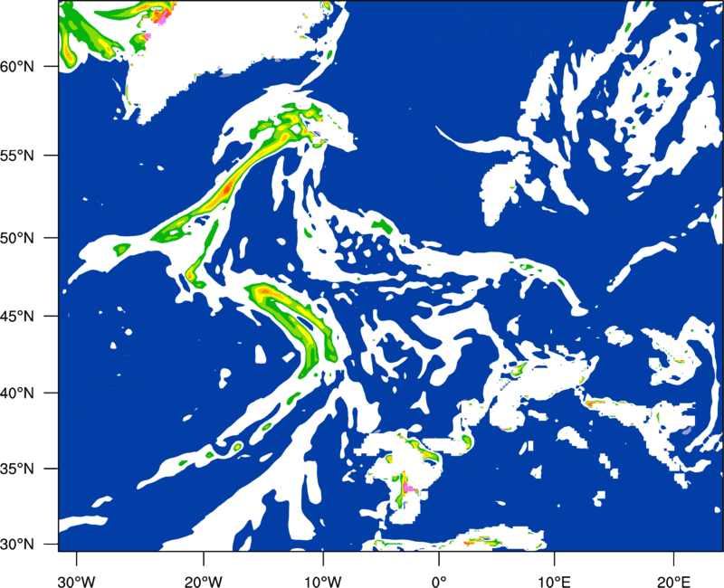This screenshot has height=588, width=724.
Task: Click the 60°N axis tick mark
Action: [x=52, y=66]
